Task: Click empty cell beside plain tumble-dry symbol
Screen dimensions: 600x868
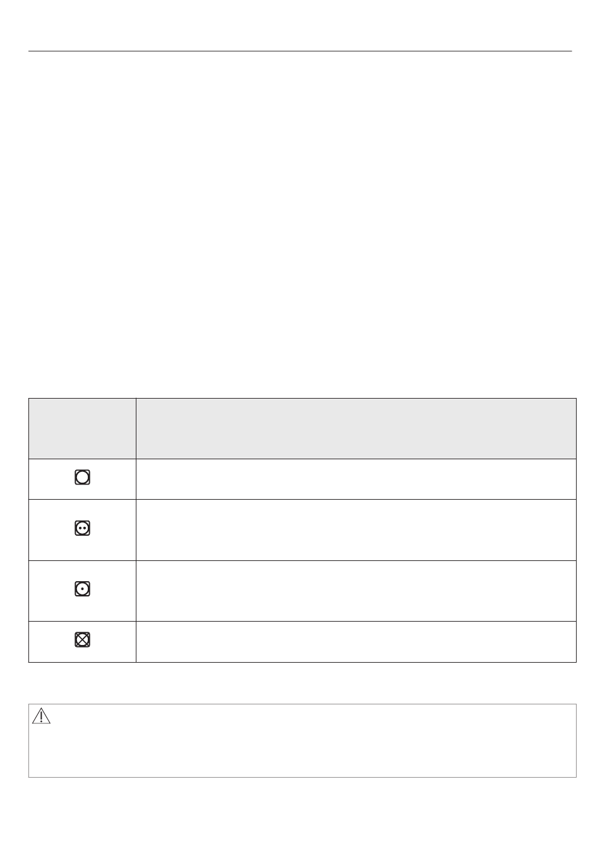Action: pos(356,479)
